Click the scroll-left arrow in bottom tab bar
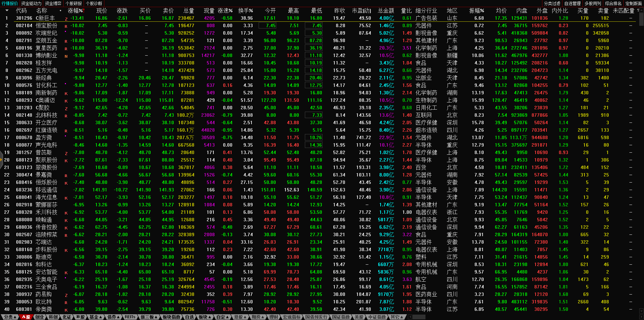This screenshot has height=320, width=644. 410,317
